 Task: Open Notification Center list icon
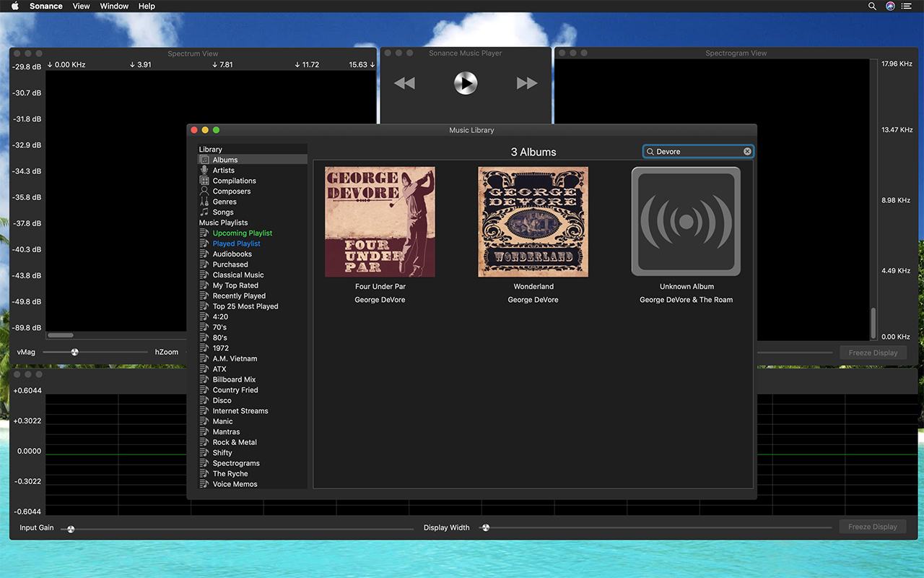[x=907, y=6]
